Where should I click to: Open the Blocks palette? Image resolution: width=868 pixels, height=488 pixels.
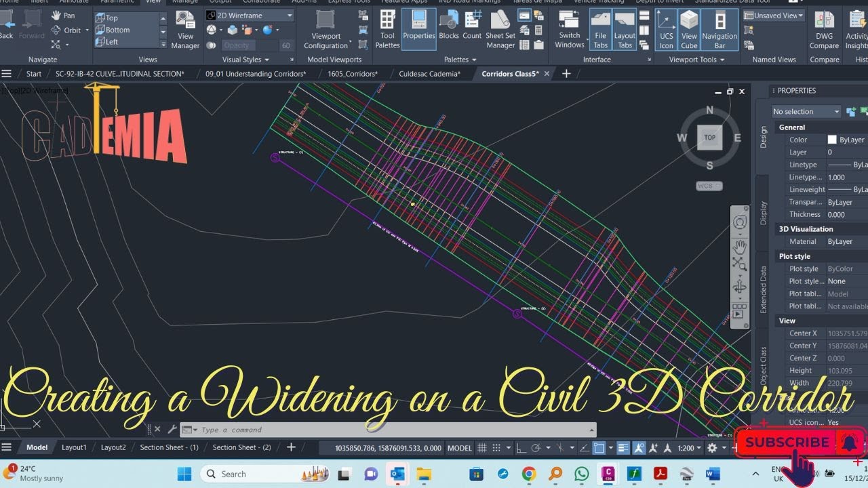(449, 26)
